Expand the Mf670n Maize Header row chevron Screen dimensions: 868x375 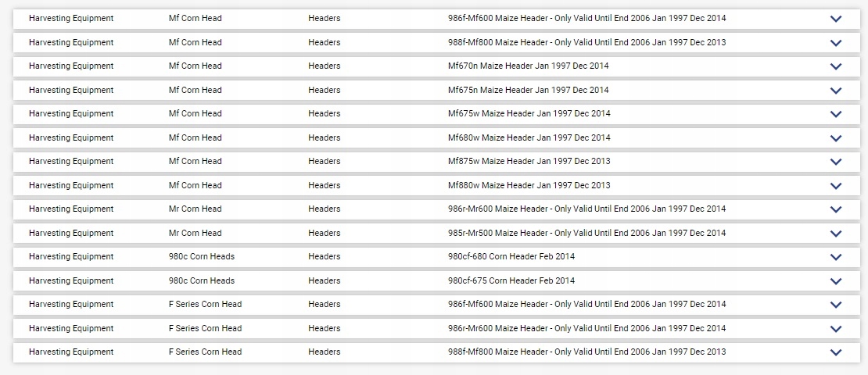[x=836, y=66]
